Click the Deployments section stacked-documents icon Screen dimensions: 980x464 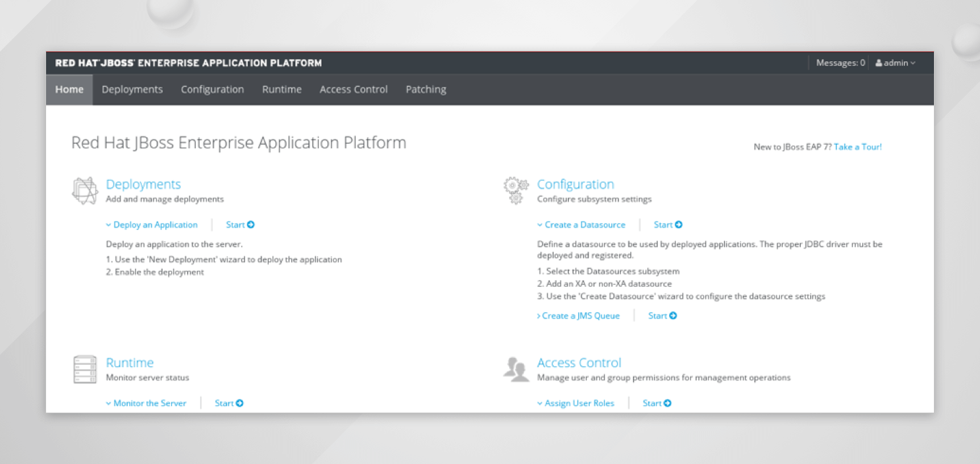84,190
